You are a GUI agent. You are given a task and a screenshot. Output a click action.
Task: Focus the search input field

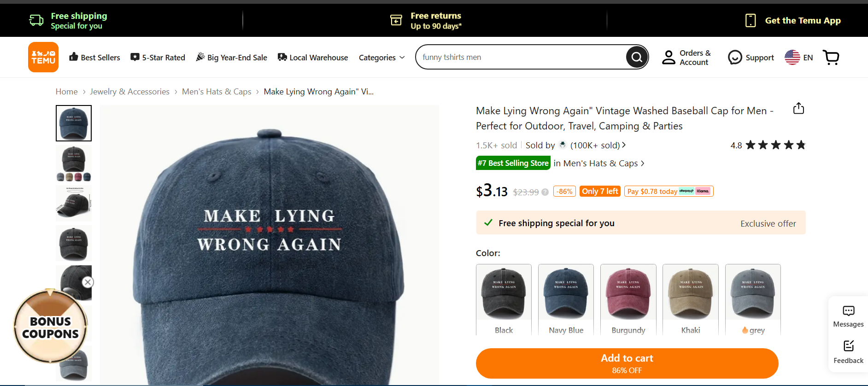[x=521, y=57]
